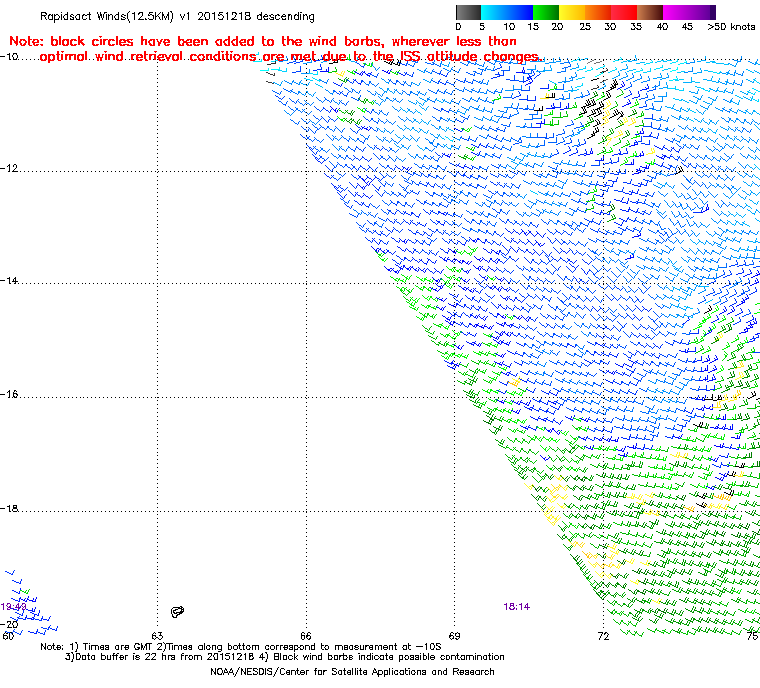Click the 'NOAA/NESDIS/Center for Satellite Applications' credit
The image size is (760, 688).
click(352, 672)
